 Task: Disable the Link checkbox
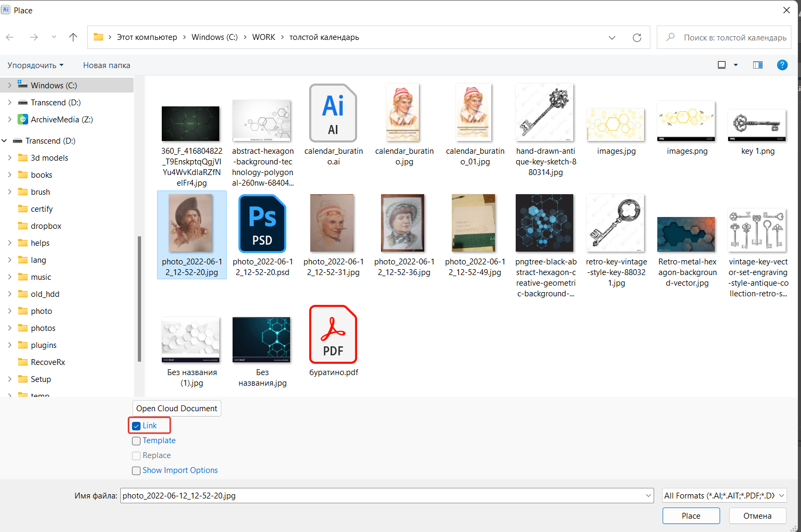(136, 425)
